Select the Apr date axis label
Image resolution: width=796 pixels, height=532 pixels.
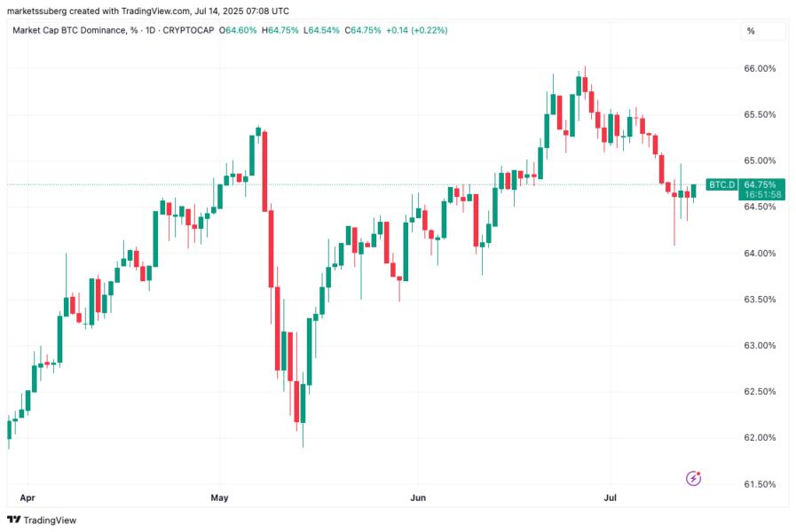coord(28,497)
